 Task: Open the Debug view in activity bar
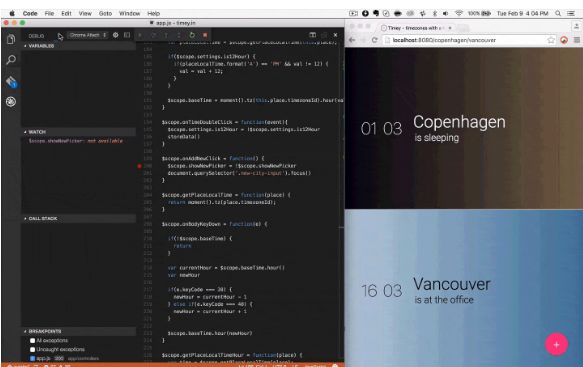[x=11, y=102]
